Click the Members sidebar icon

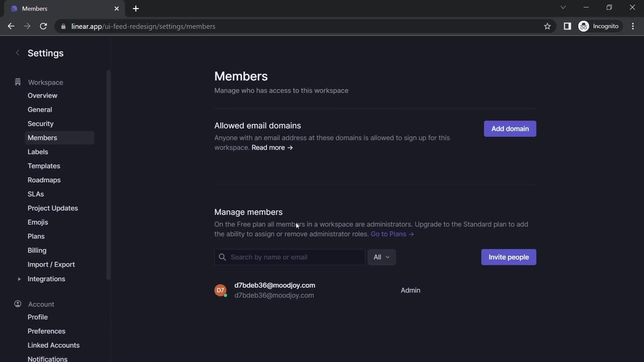point(43,137)
